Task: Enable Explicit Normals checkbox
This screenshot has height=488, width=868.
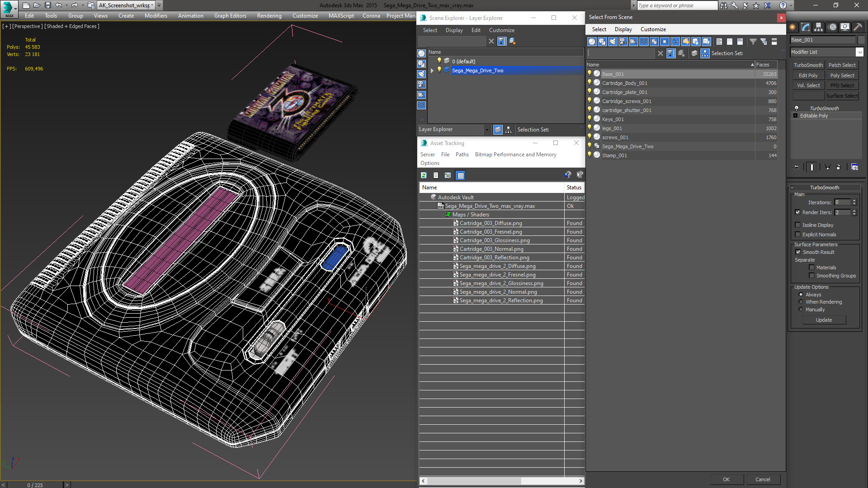Action: pyautogui.click(x=797, y=235)
